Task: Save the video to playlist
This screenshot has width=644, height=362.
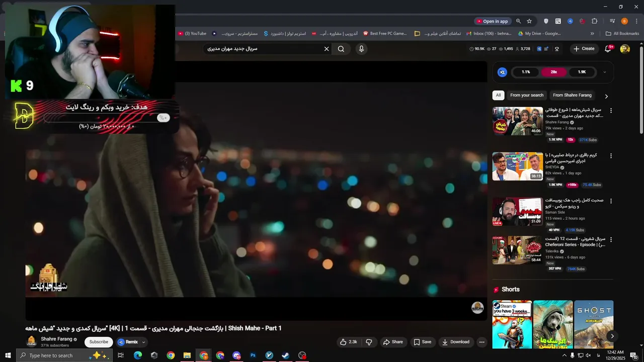Action: pos(422,342)
